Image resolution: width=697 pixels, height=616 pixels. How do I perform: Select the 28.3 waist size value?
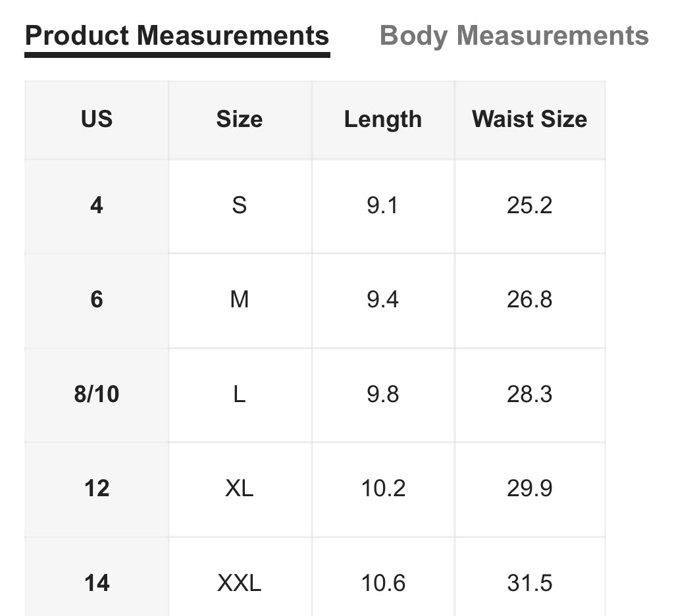[529, 394]
